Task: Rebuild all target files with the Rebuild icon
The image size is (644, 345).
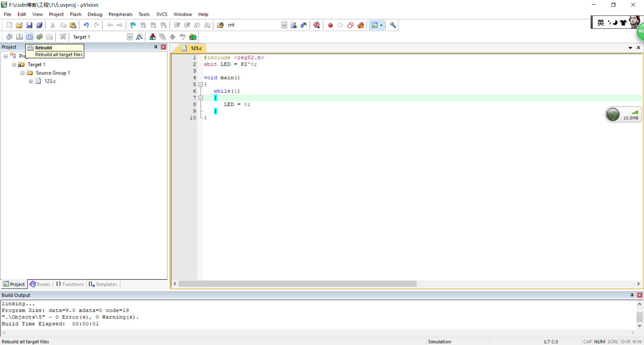Action: pos(30,37)
